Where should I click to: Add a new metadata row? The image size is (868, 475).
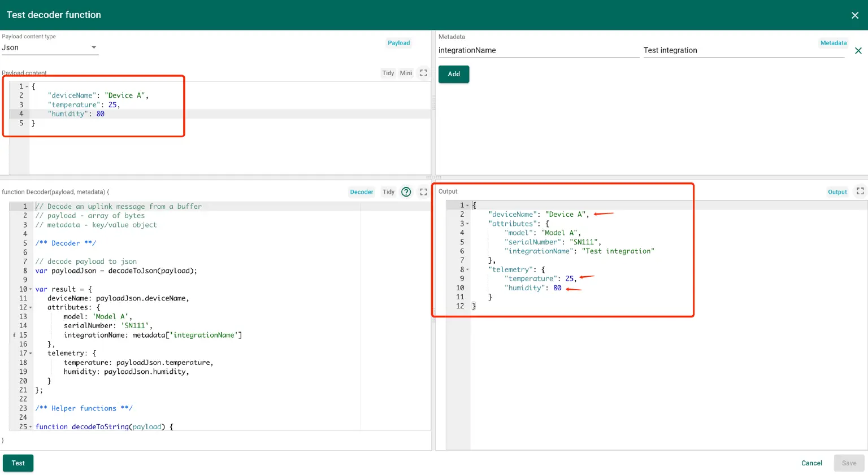(453, 74)
